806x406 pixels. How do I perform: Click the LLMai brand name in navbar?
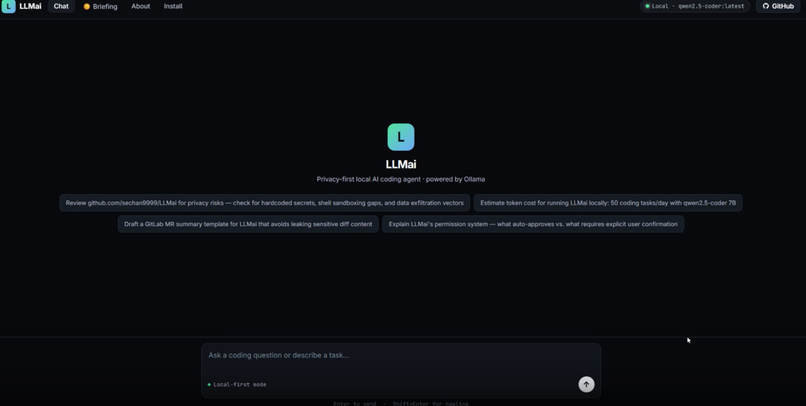(x=30, y=6)
